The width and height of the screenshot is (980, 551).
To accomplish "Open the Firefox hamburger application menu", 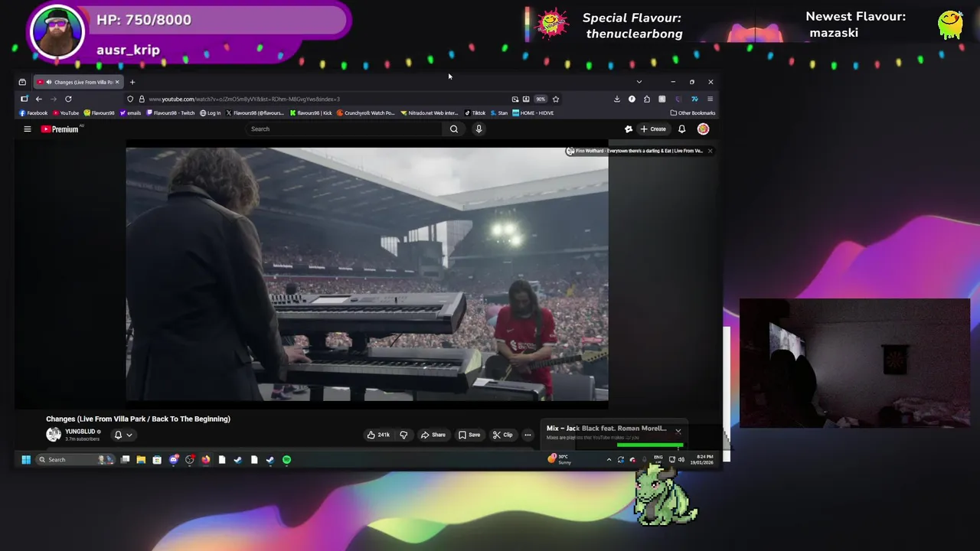I will click(x=710, y=99).
